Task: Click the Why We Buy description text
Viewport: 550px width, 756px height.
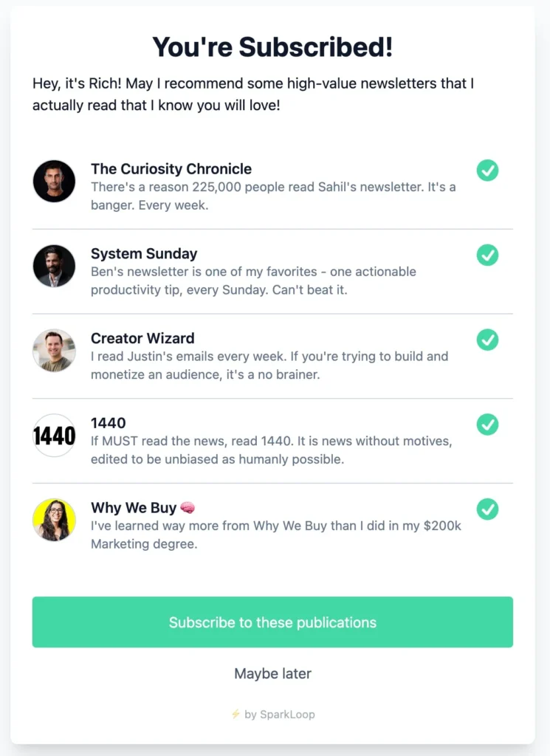Action: 275,535
